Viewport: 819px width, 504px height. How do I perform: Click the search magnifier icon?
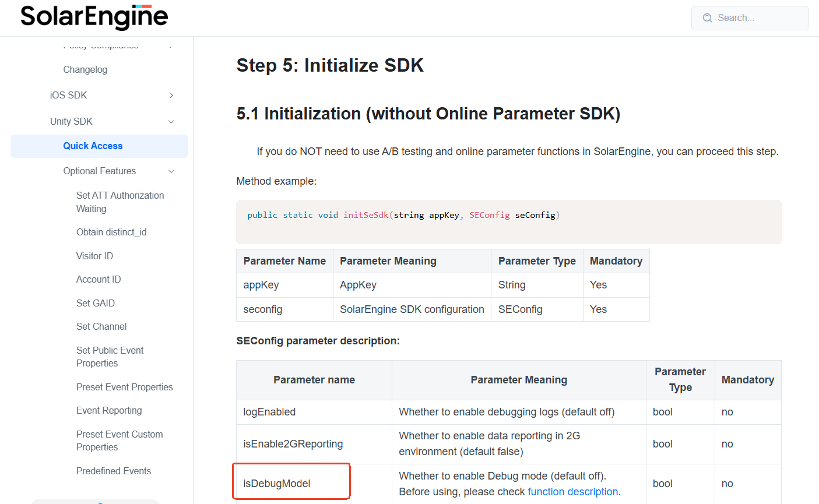[x=707, y=18]
